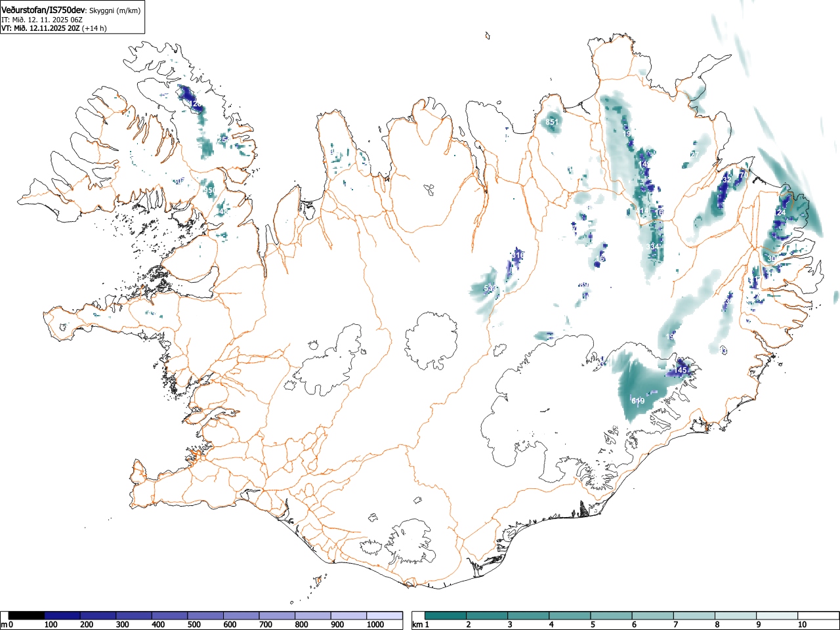This screenshot has width=840, height=630.
Task: Select the '334' value in the northeast
Action: (653, 246)
